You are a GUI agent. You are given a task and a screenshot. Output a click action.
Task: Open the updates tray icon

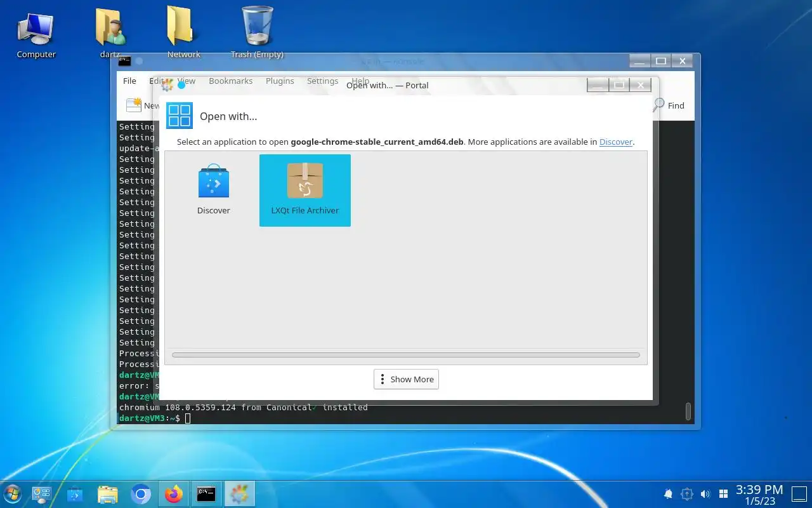(x=686, y=494)
